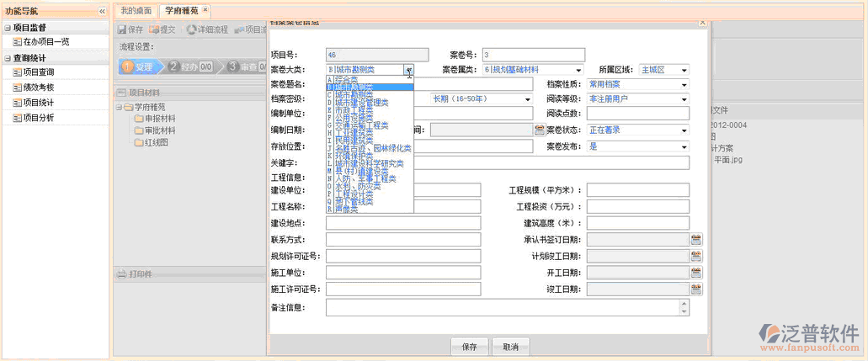Collapse the 项目监督 navigation group
This screenshot has width=868, height=361.
point(8,28)
